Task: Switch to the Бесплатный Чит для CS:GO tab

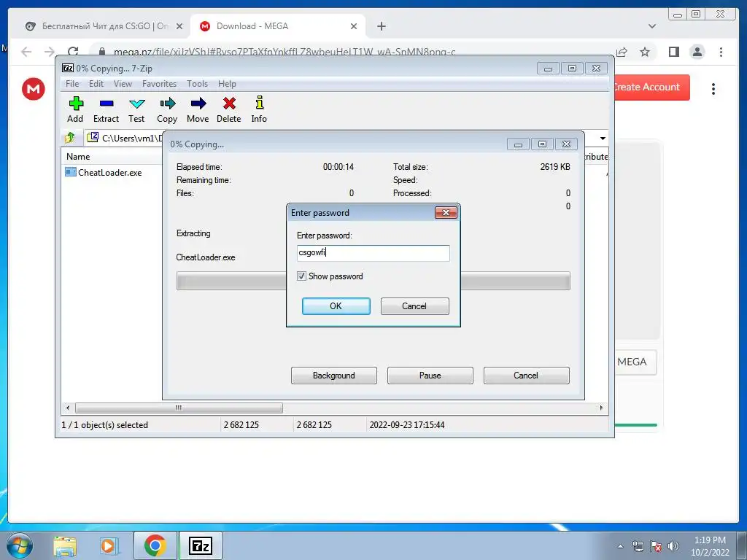Action: [x=102, y=26]
